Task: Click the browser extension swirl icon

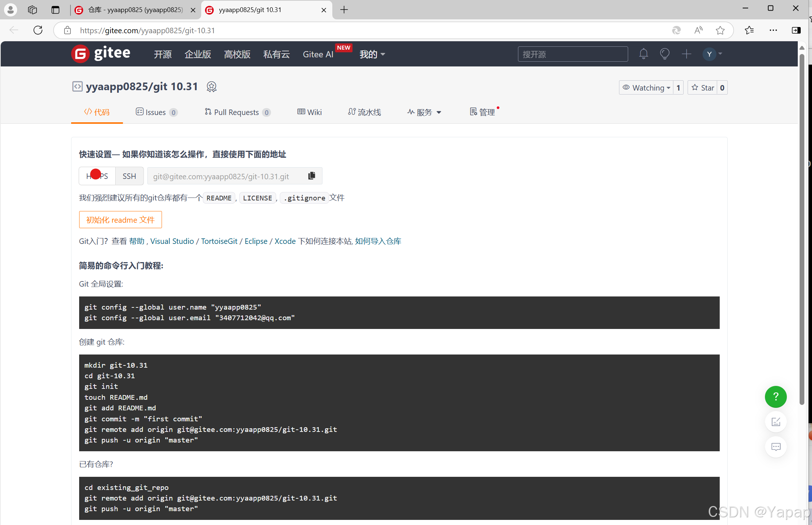Action: coord(676,30)
